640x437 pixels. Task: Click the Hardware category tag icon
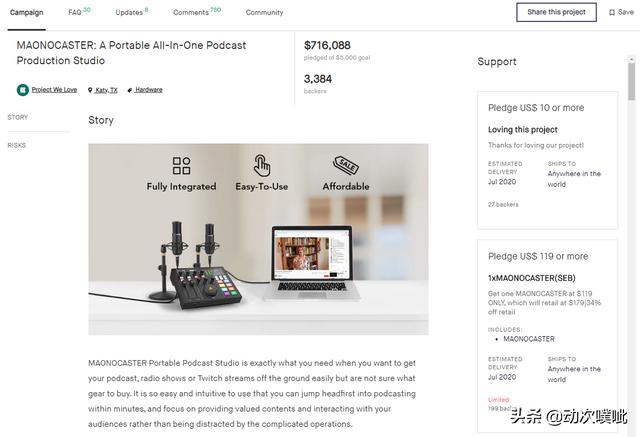click(130, 90)
